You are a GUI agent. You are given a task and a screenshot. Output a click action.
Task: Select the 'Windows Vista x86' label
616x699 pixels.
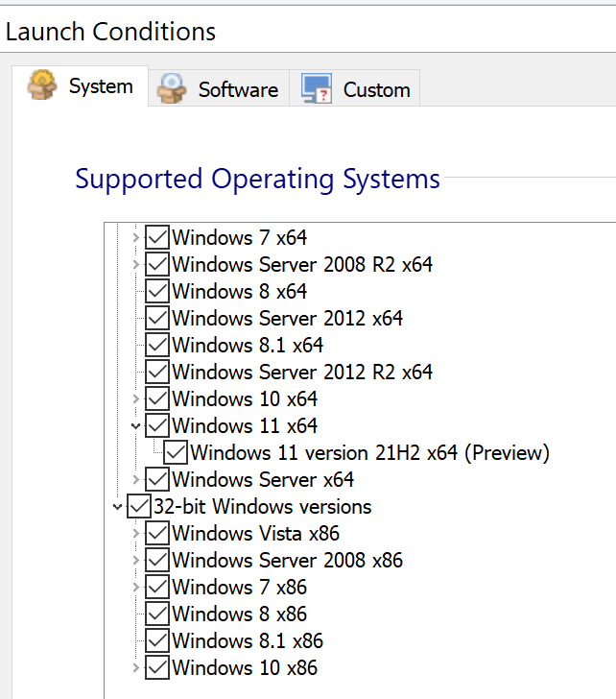[x=256, y=533]
